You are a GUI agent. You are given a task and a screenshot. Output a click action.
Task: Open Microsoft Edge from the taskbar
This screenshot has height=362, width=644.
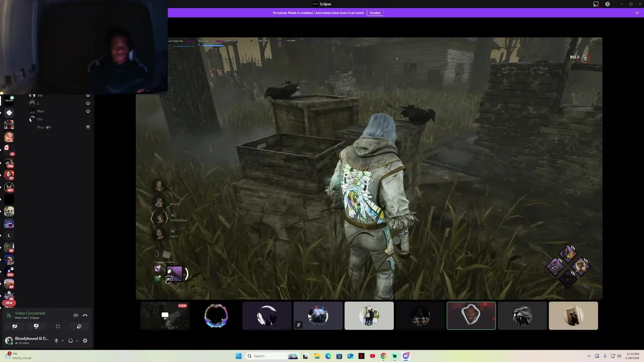tap(328, 356)
